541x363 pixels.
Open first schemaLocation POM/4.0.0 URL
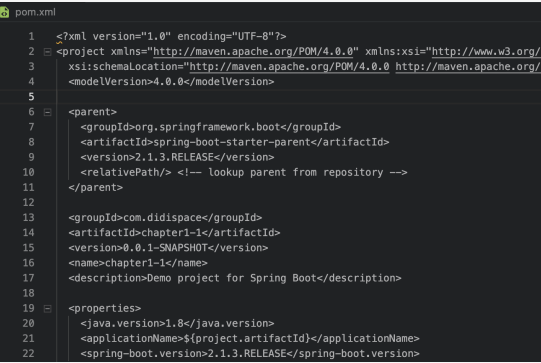click(289, 67)
